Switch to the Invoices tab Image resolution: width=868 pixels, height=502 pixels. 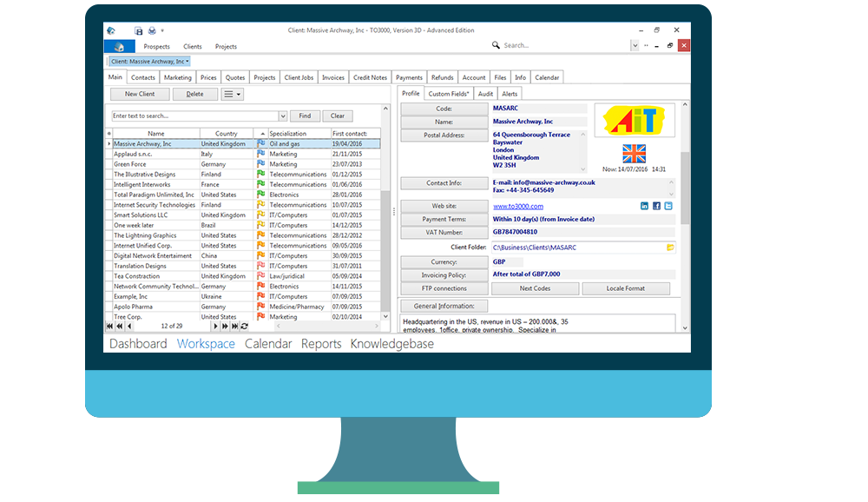click(x=333, y=77)
